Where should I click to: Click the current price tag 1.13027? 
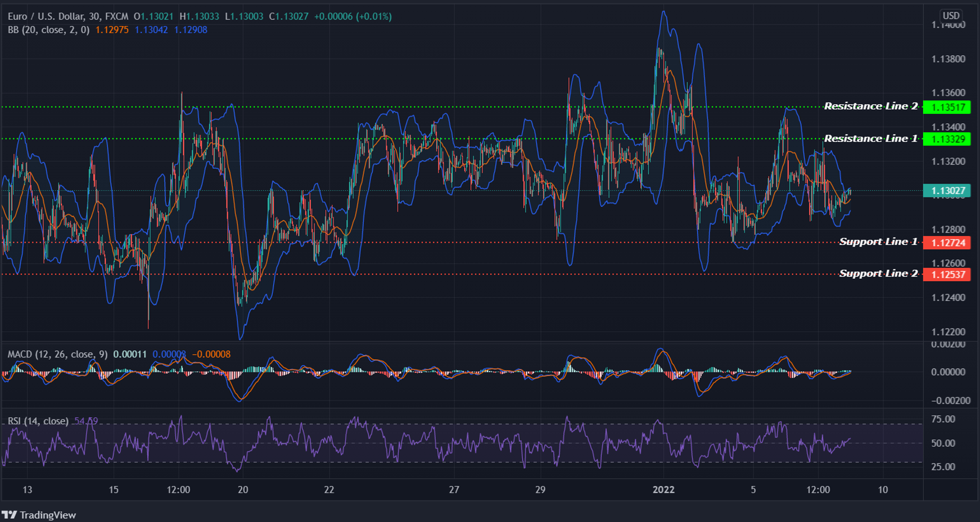pyautogui.click(x=948, y=191)
